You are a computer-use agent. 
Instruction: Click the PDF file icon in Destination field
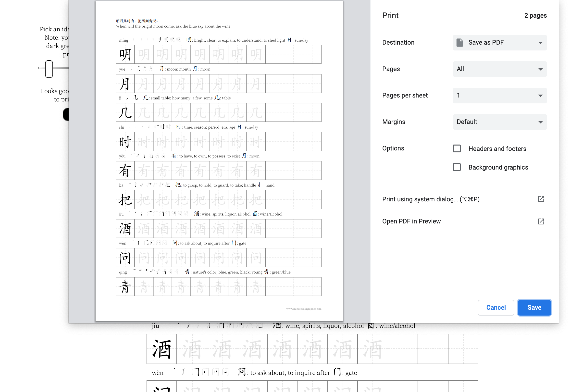point(459,42)
